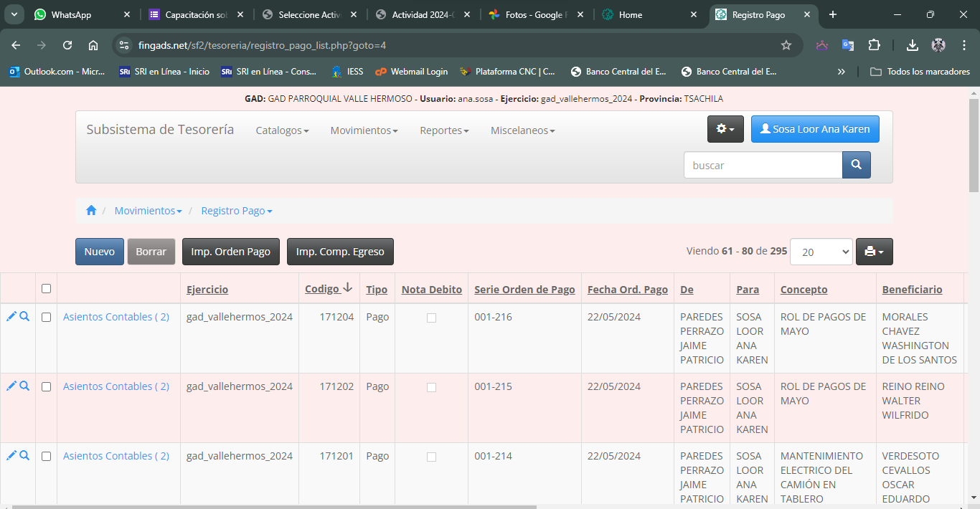Expand the Registro Pago breadcrumb dropdown

coord(236,211)
